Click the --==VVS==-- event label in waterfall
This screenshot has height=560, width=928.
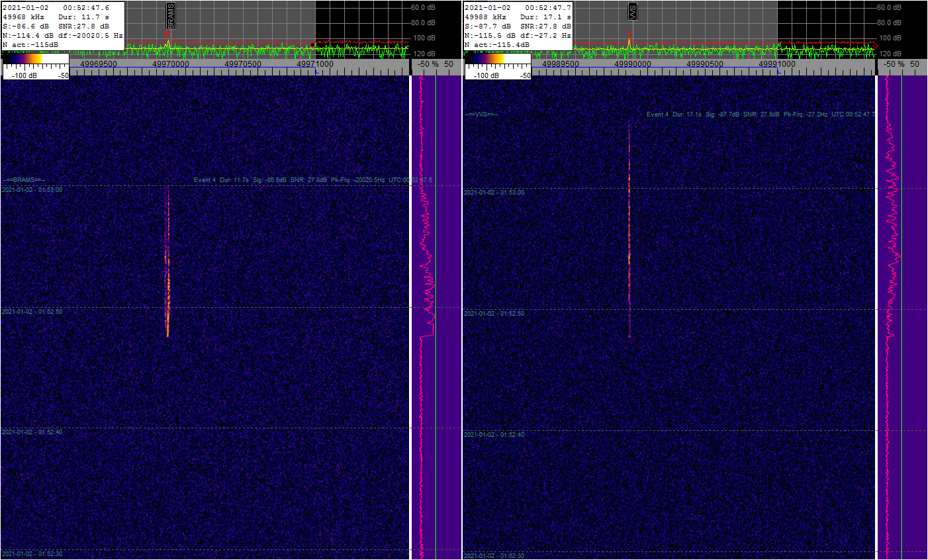[481, 115]
